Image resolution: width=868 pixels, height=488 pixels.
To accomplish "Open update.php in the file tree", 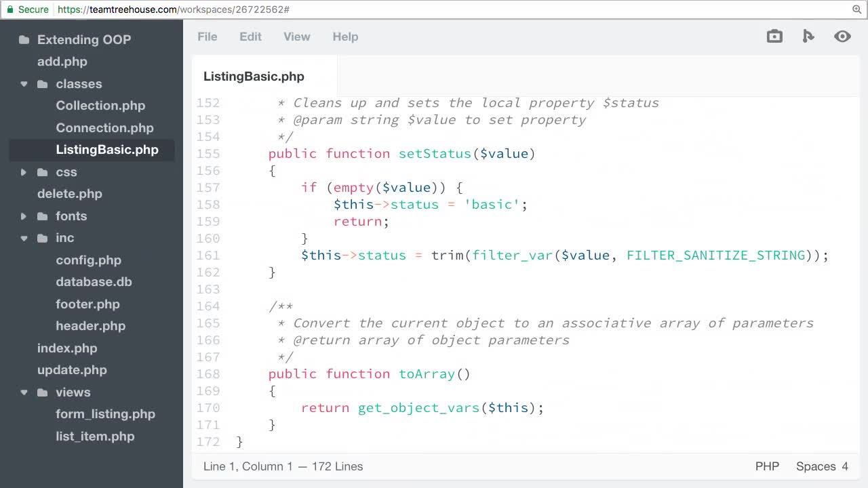I will [72, 370].
